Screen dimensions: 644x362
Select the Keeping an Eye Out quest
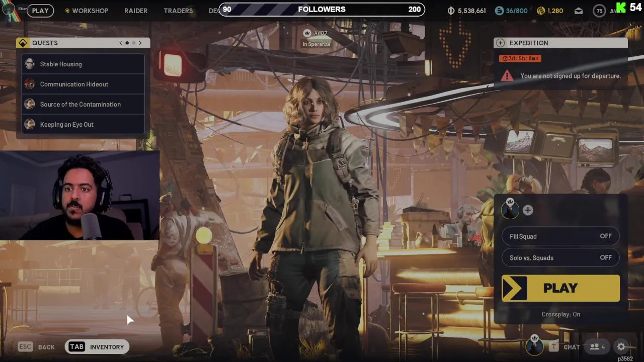click(84, 124)
